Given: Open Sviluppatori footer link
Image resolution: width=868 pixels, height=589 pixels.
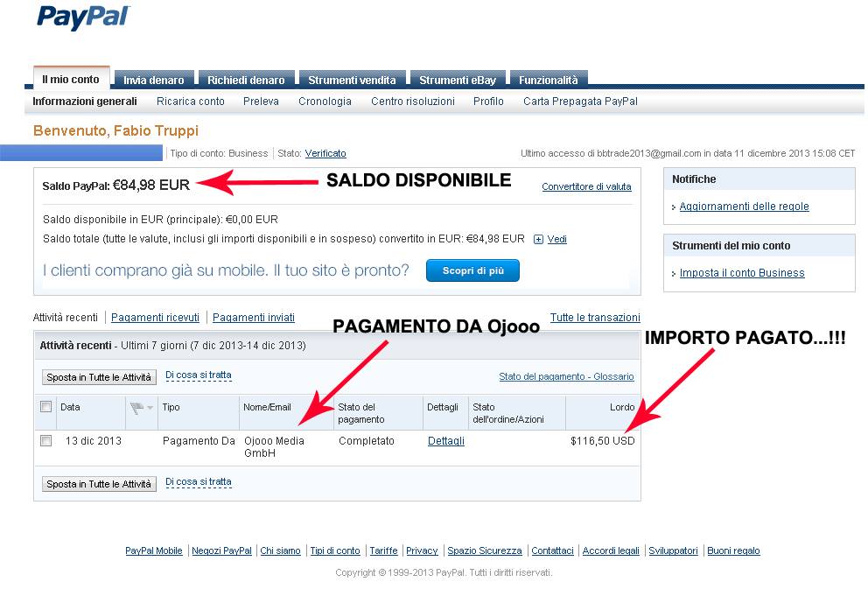Looking at the screenshot, I should tap(673, 550).
